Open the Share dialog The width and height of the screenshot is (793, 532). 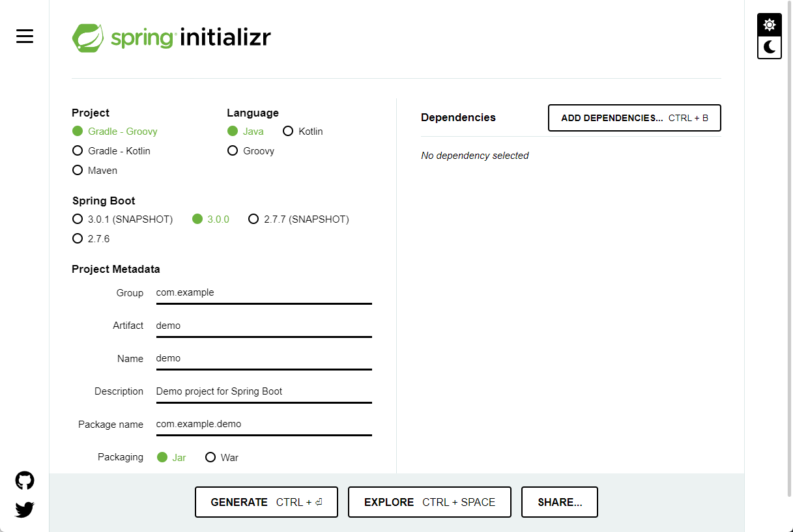560,502
